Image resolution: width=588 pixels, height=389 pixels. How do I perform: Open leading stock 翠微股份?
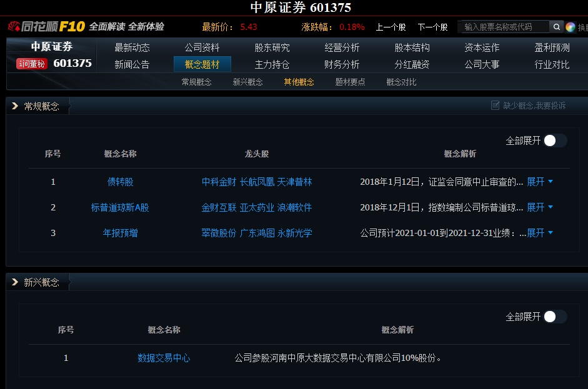[219, 233]
